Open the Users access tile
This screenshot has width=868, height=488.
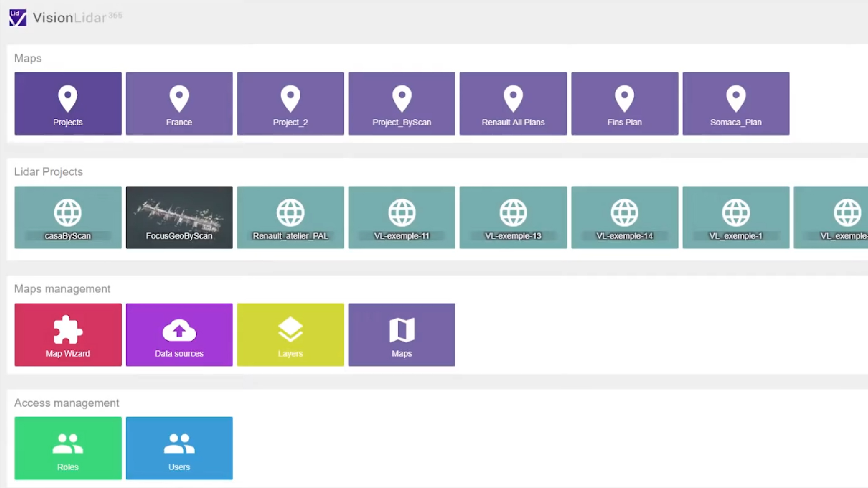(x=179, y=448)
